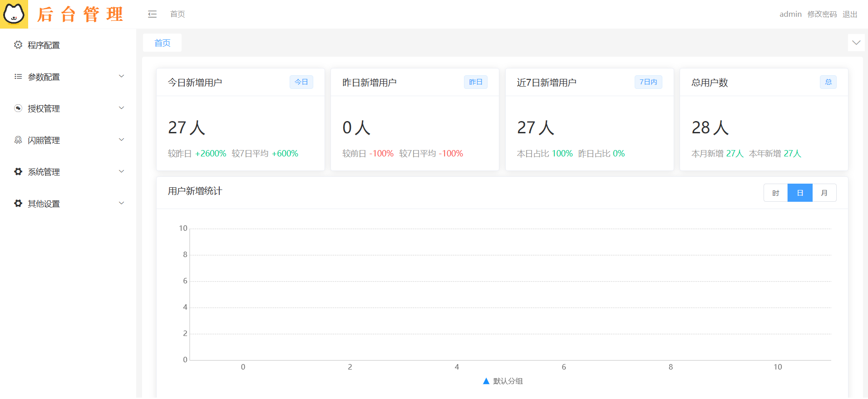Open 程序配置 menu item

[68, 45]
